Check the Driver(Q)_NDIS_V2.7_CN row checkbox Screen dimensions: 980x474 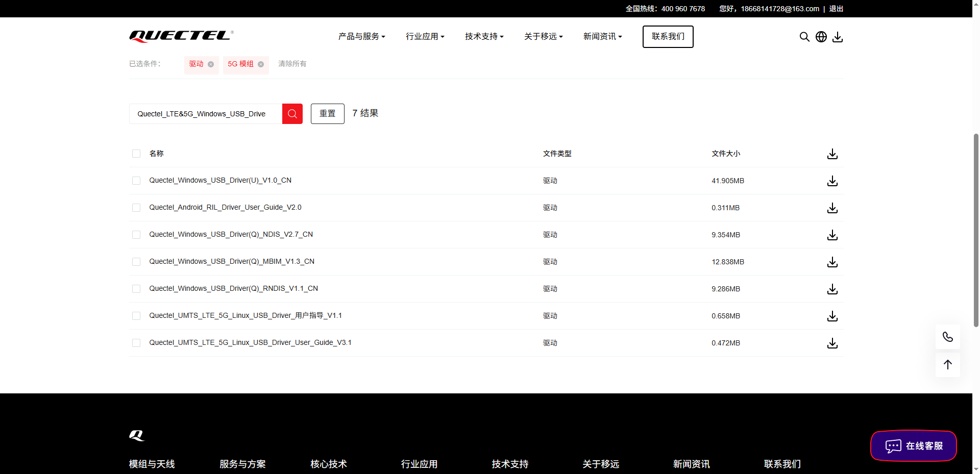(x=136, y=235)
